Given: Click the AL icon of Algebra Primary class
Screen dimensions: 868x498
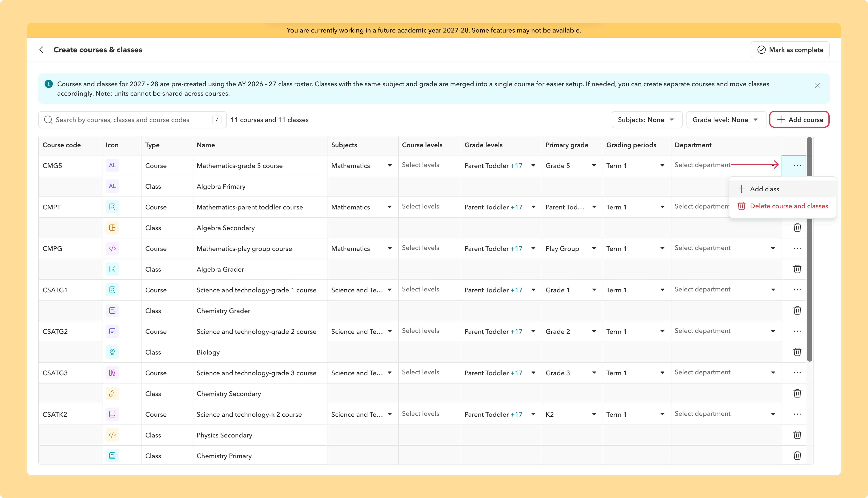Looking at the screenshot, I should (x=112, y=186).
